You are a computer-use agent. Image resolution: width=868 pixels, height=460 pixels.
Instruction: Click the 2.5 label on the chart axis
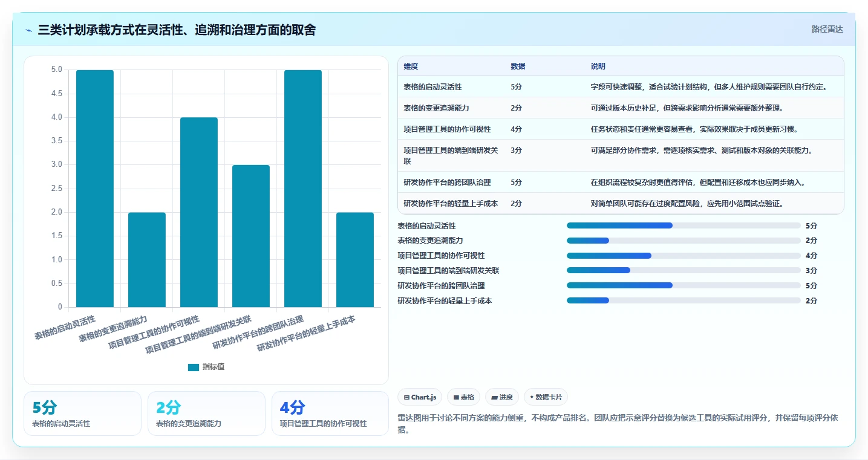click(56, 189)
